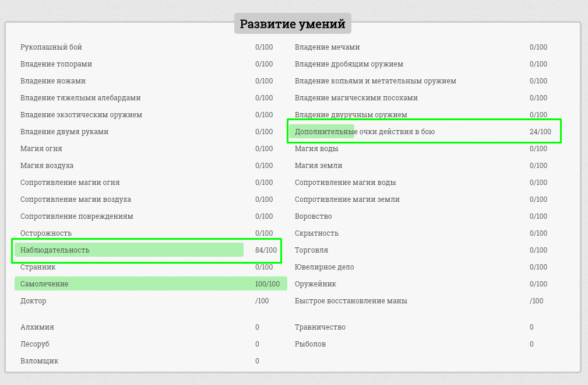Image resolution: width=588 pixels, height=385 pixels.
Task: Click the 'Наблюдательность' progress bar
Action: [x=129, y=250]
